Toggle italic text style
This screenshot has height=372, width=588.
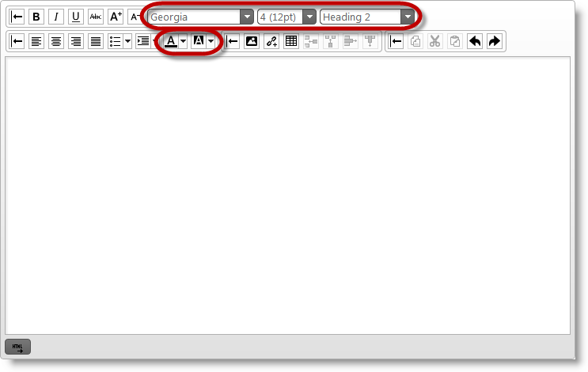[56, 17]
